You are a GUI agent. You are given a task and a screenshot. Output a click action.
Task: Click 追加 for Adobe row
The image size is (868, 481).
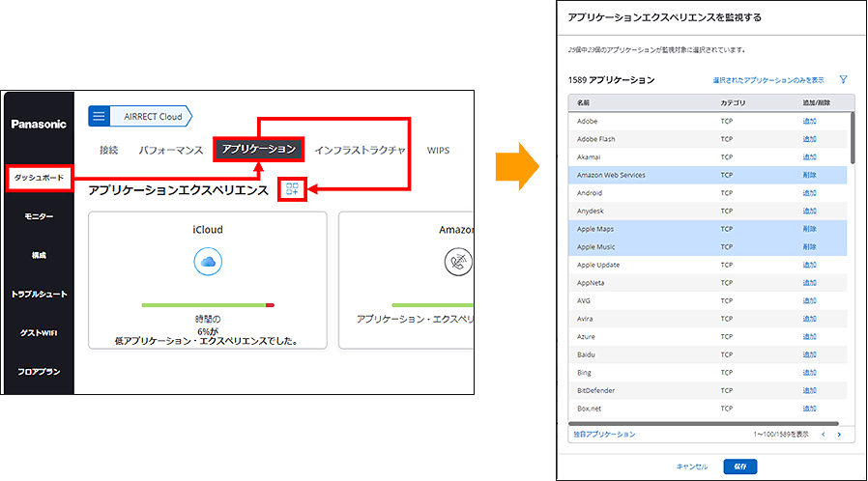tap(809, 121)
